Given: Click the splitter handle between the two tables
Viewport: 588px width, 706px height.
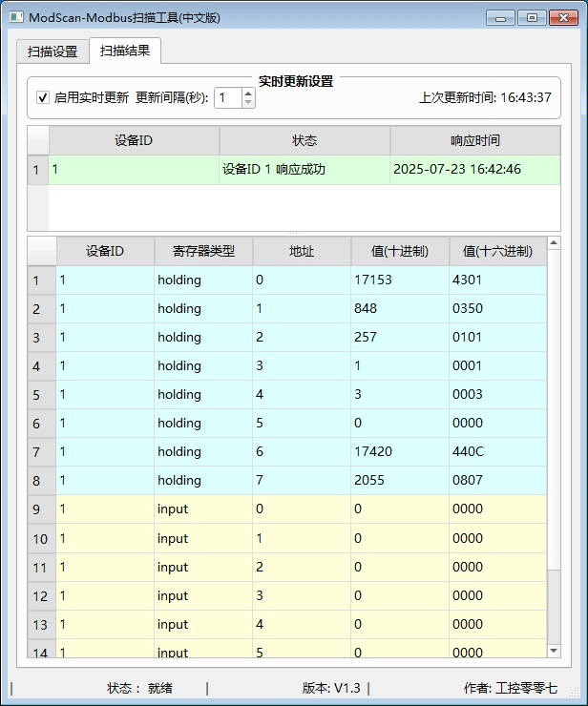Looking at the screenshot, I should click(x=294, y=233).
